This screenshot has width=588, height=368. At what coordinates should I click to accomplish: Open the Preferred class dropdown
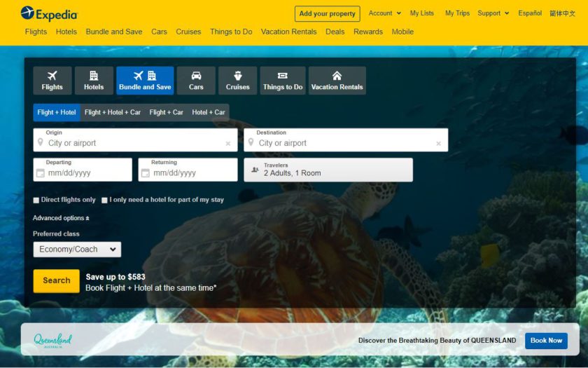[x=77, y=250]
